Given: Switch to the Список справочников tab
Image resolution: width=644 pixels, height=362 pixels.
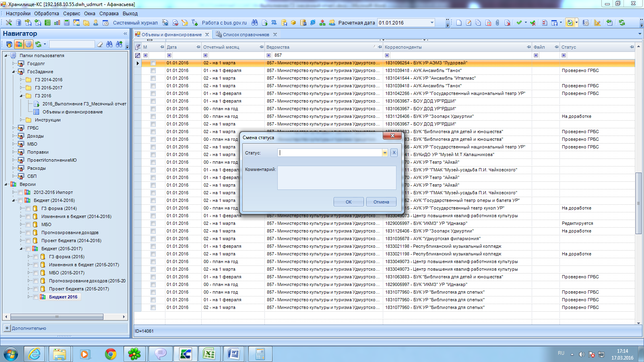Looking at the screenshot, I should pyautogui.click(x=246, y=35).
